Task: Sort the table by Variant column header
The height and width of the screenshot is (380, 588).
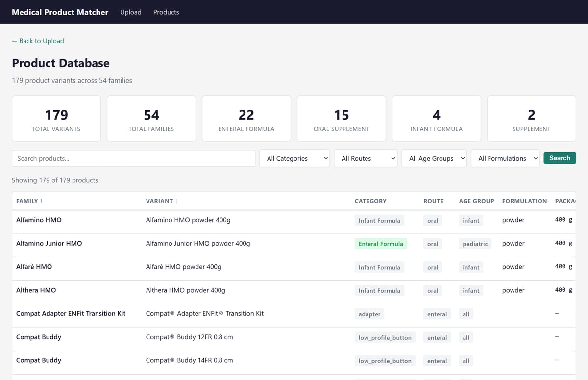Action: [162, 201]
